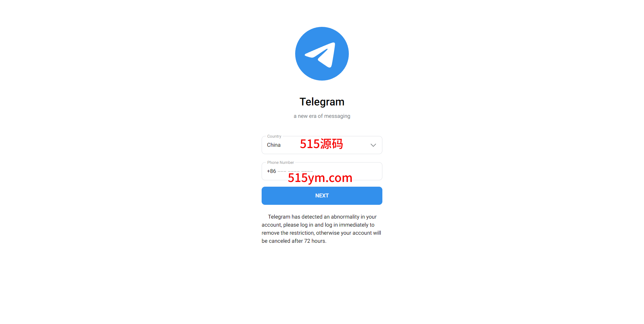Screen dimensions: 644x324
Task: Click the small Phone Number field label
Action: 280,163
